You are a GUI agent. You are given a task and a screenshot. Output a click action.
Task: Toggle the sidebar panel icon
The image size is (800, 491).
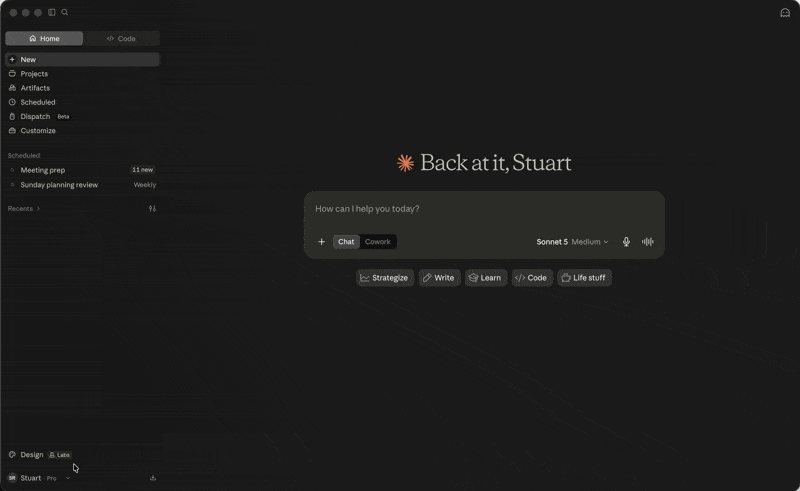point(52,12)
